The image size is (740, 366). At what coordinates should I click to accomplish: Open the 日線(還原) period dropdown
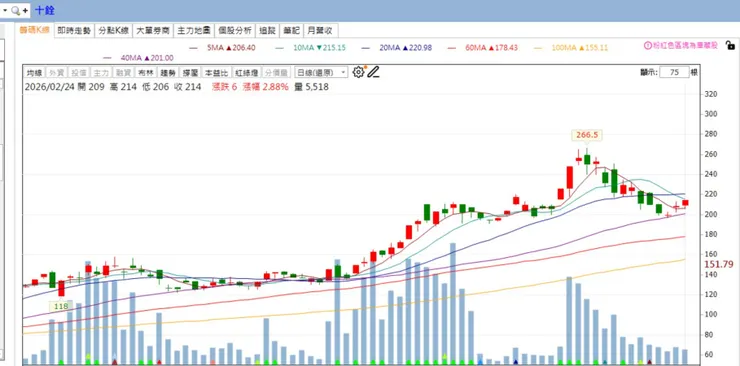tap(321, 72)
